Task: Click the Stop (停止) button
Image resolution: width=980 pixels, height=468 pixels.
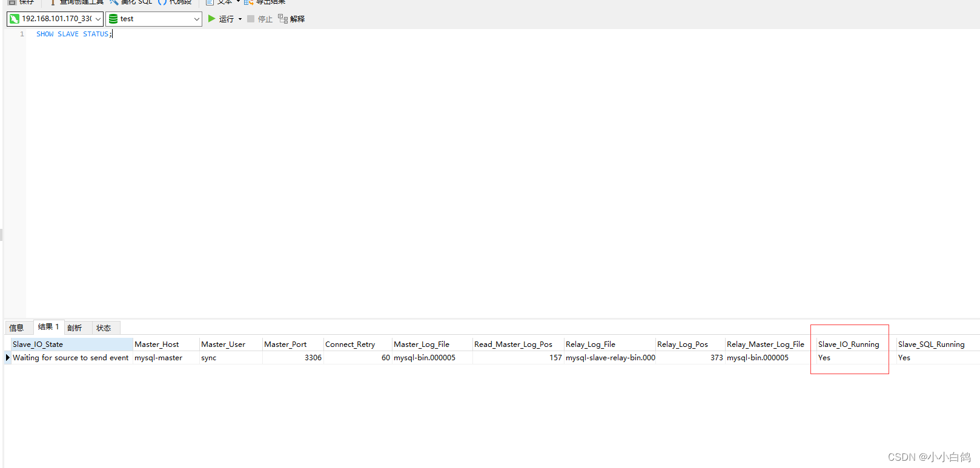Action: point(260,19)
